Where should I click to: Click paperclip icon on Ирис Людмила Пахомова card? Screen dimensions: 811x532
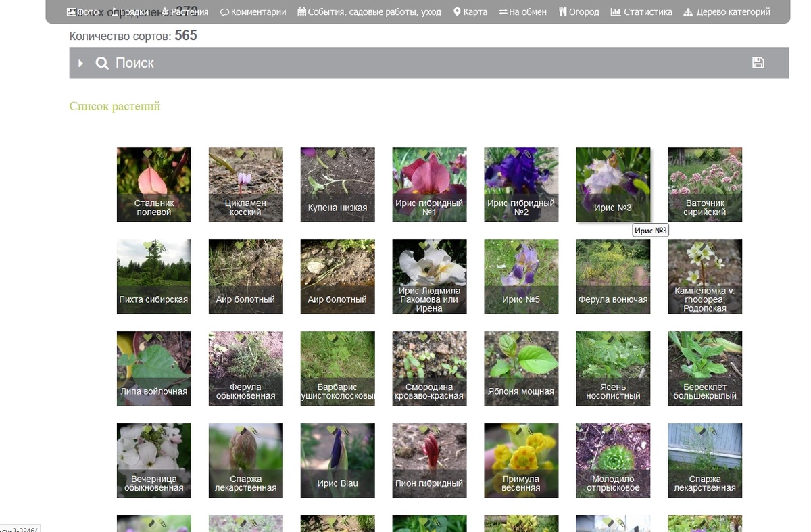(x=437, y=246)
